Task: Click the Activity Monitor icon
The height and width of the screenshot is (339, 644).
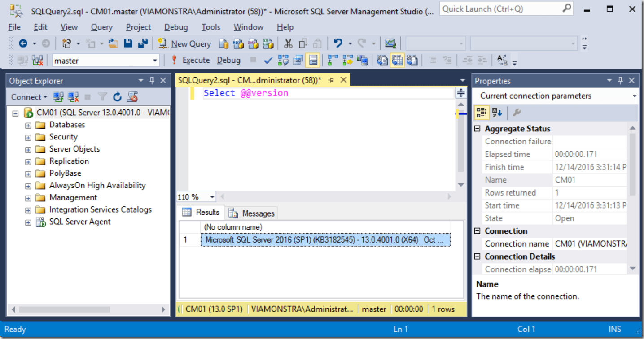Action: coord(390,43)
